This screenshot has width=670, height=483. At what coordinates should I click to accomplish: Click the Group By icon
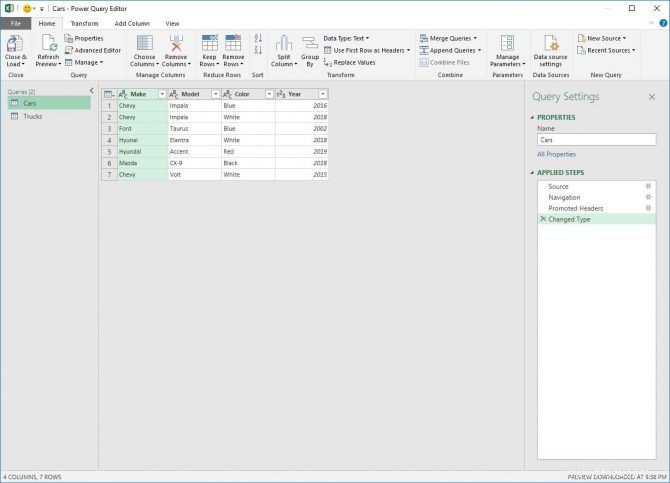point(309,44)
